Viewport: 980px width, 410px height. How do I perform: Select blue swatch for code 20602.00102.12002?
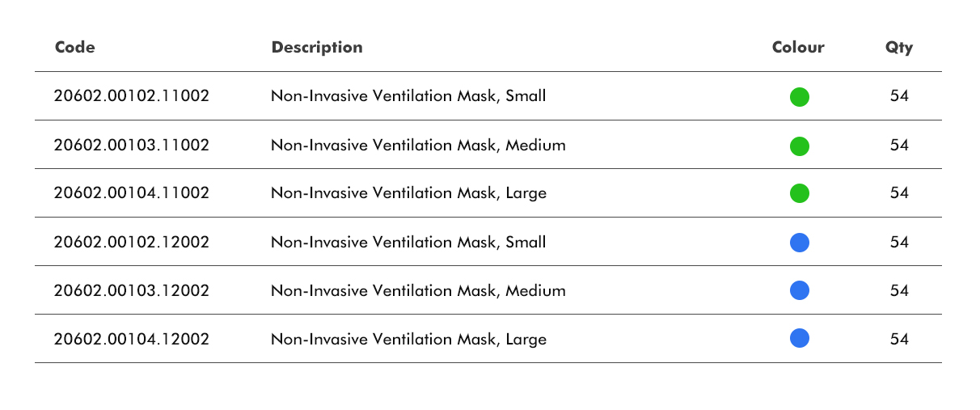800,242
